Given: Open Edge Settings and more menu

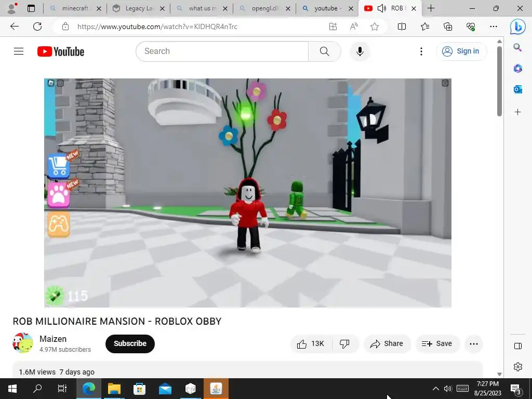Looking at the screenshot, I should [x=494, y=26].
